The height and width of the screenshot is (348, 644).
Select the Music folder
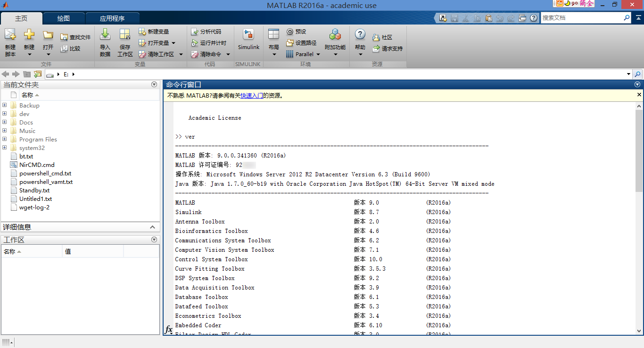point(27,131)
